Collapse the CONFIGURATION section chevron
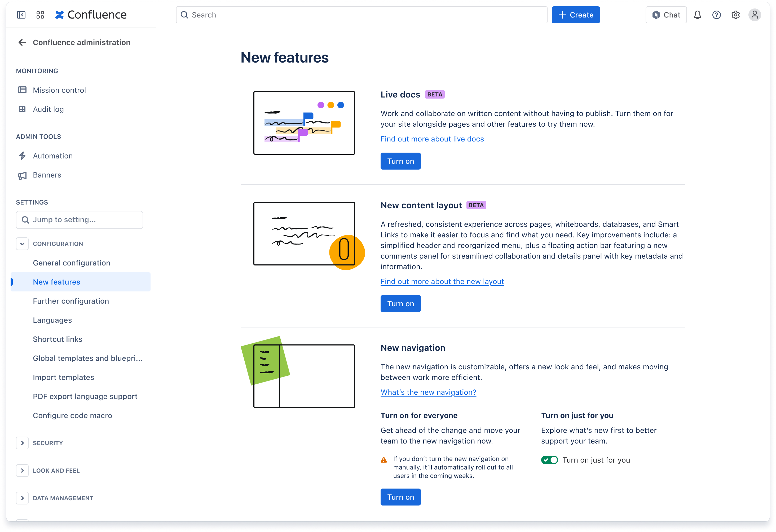 point(22,243)
